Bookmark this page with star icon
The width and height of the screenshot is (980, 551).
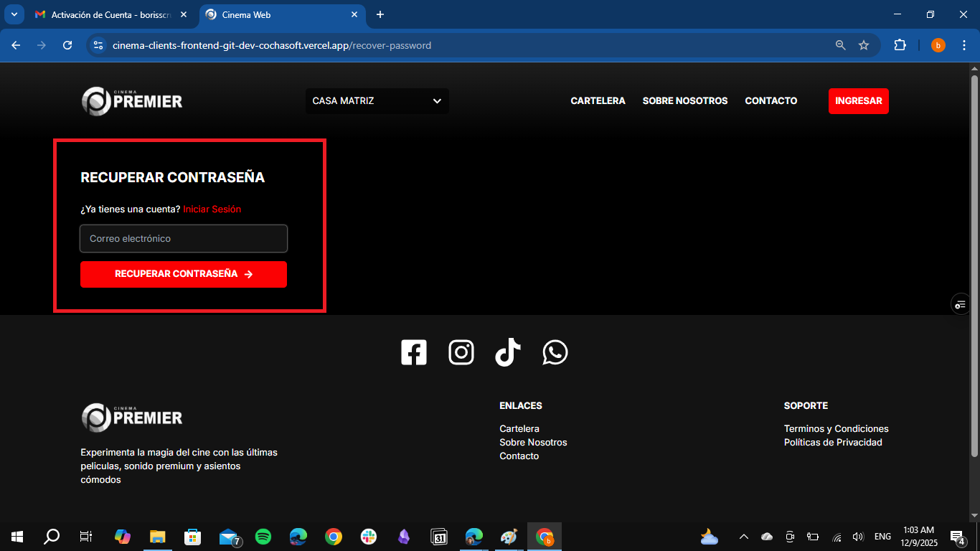click(x=864, y=45)
